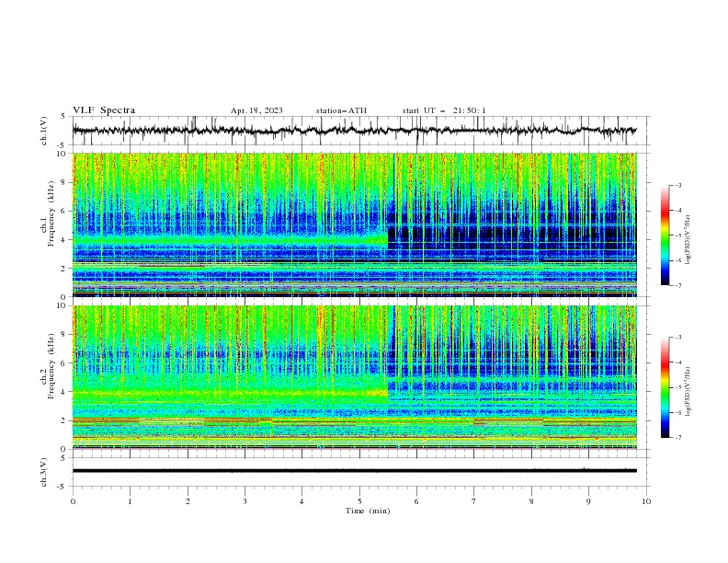Click the ch.2 spectrogram image
The width and height of the screenshot is (728, 563).
point(355,377)
